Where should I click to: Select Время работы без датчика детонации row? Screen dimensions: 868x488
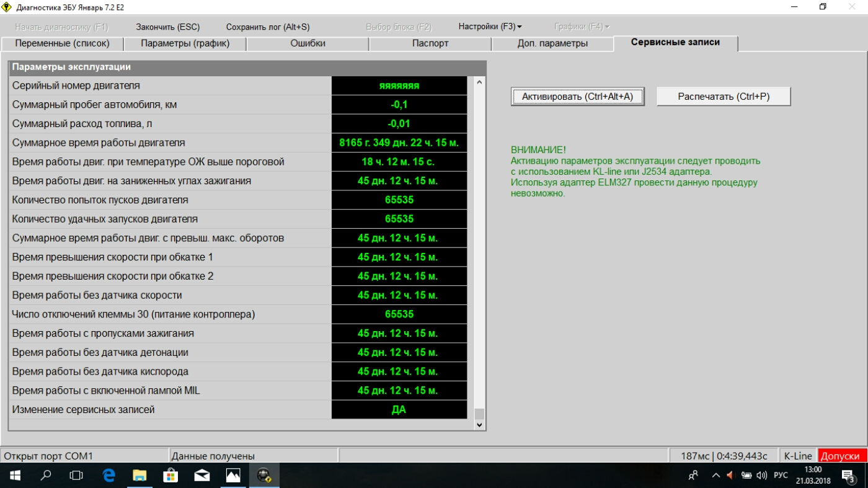tap(239, 353)
